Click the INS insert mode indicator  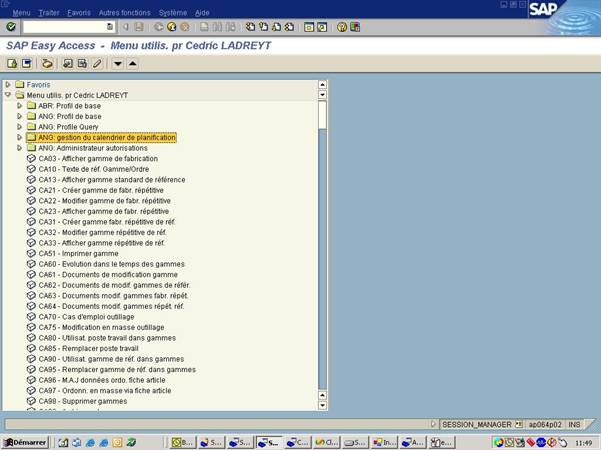pos(574,424)
